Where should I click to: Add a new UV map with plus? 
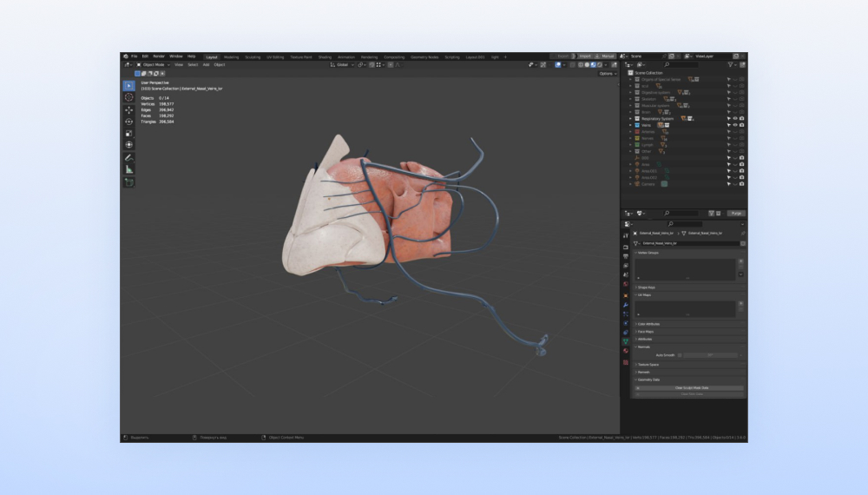[x=740, y=303]
